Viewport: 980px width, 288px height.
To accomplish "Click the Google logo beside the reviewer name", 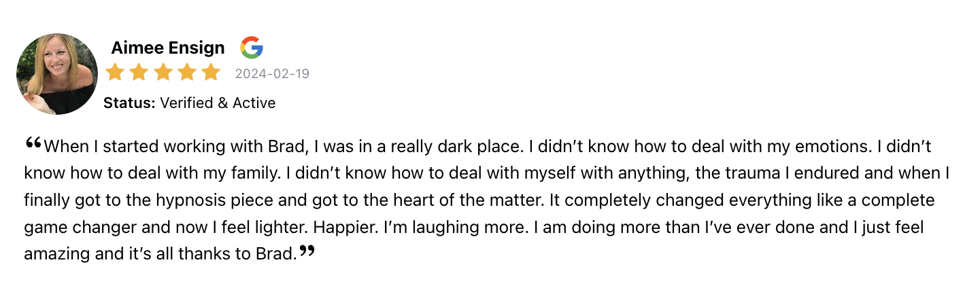I will (x=252, y=48).
